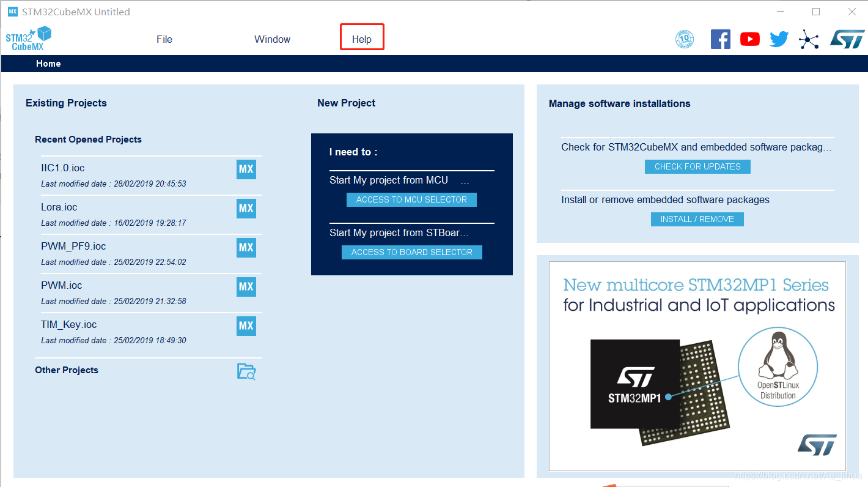
Task: Open the browse folder icon under Other Projects
Action: tap(246, 371)
